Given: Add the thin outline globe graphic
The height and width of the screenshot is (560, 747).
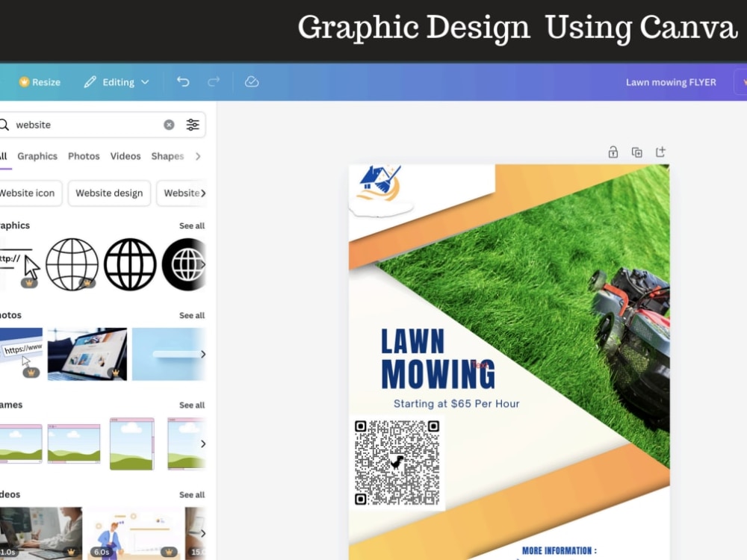Looking at the screenshot, I should point(72,264).
